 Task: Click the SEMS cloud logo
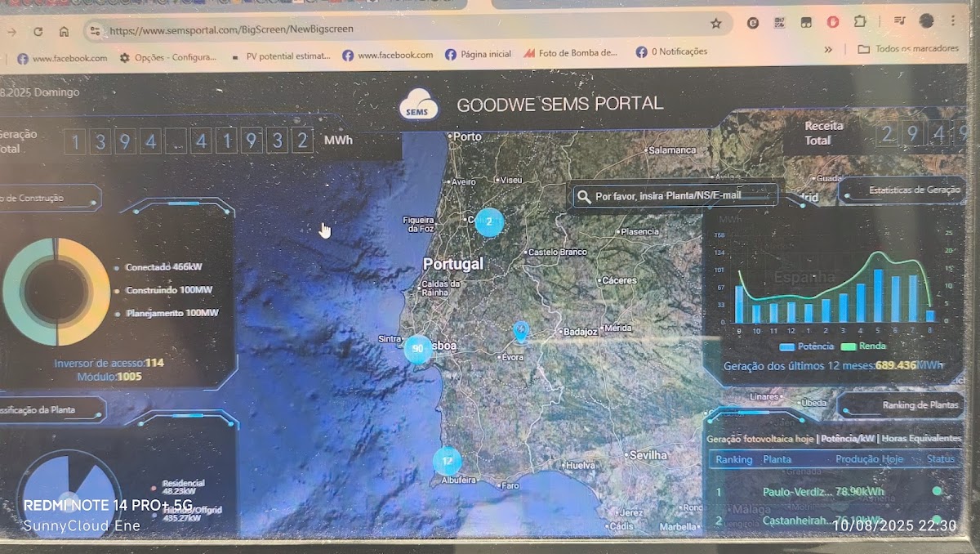coord(419,105)
